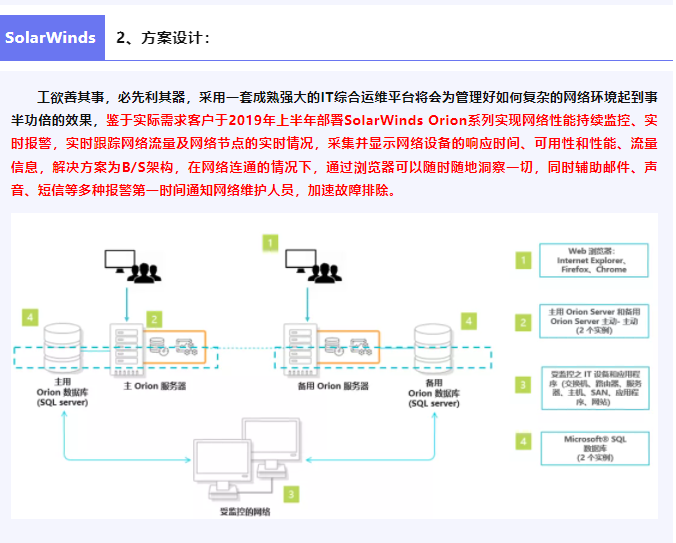Click the Web 浏览器 legend box listing Internet Explorer, Firefox, Chrome
The height and width of the screenshot is (543, 676).
point(594,260)
